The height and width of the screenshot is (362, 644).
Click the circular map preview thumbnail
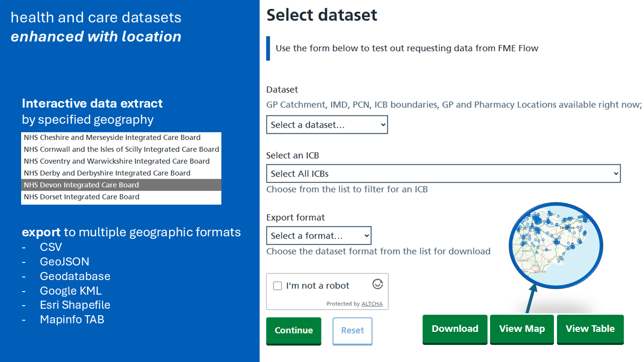coord(556,245)
